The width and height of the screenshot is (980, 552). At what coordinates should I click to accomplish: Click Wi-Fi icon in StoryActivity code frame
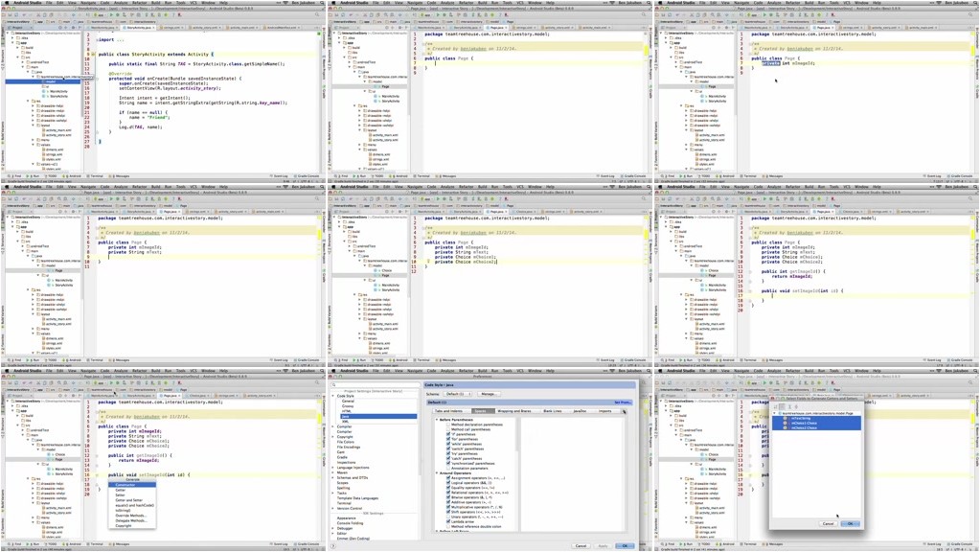tap(285, 3)
